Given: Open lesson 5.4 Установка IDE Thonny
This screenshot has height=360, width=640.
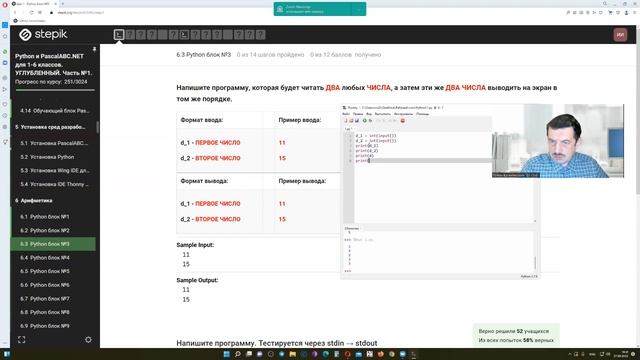Looking at the screenshot, I should [54, 184].
